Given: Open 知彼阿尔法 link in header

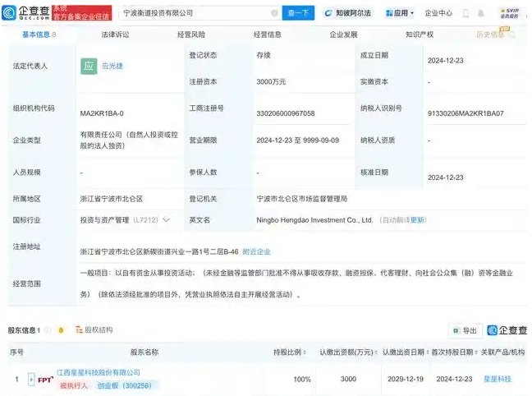Looking at the screenshot, I should click(348, 13).
